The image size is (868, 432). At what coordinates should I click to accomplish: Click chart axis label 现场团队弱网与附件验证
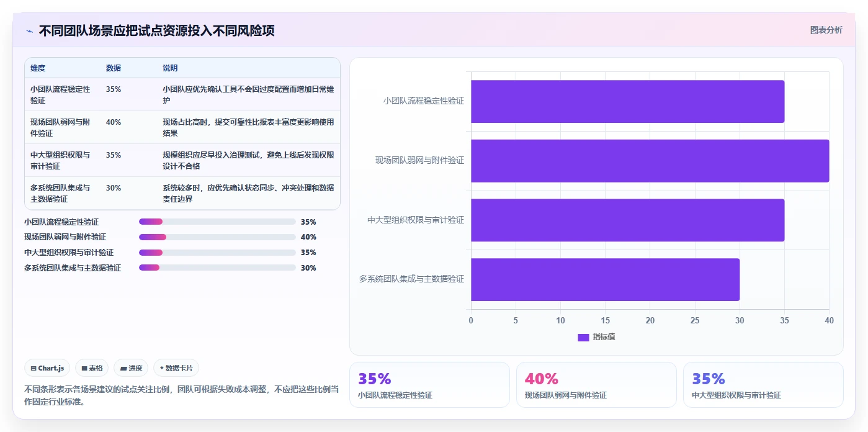(419, 160)
